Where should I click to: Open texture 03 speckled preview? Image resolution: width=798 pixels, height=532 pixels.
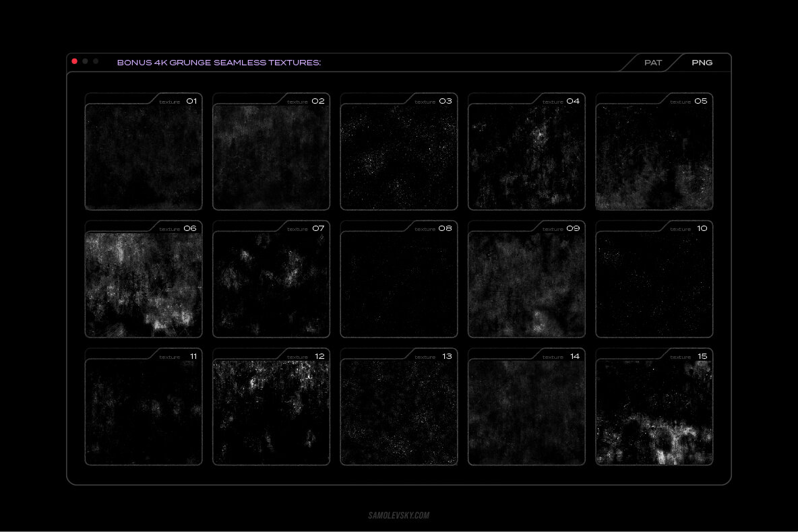[x=399, y=156]
